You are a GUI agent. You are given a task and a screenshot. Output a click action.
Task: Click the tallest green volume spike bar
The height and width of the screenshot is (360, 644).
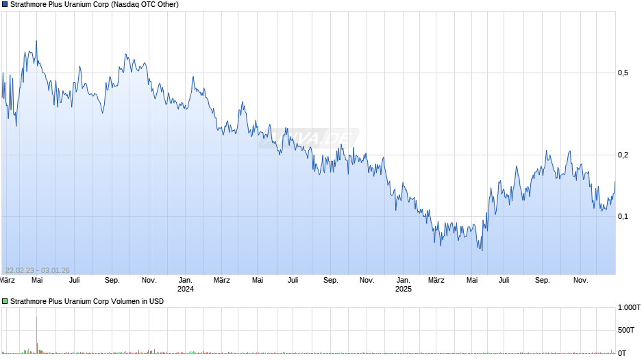pyautogui.click(x=36, y=335)
